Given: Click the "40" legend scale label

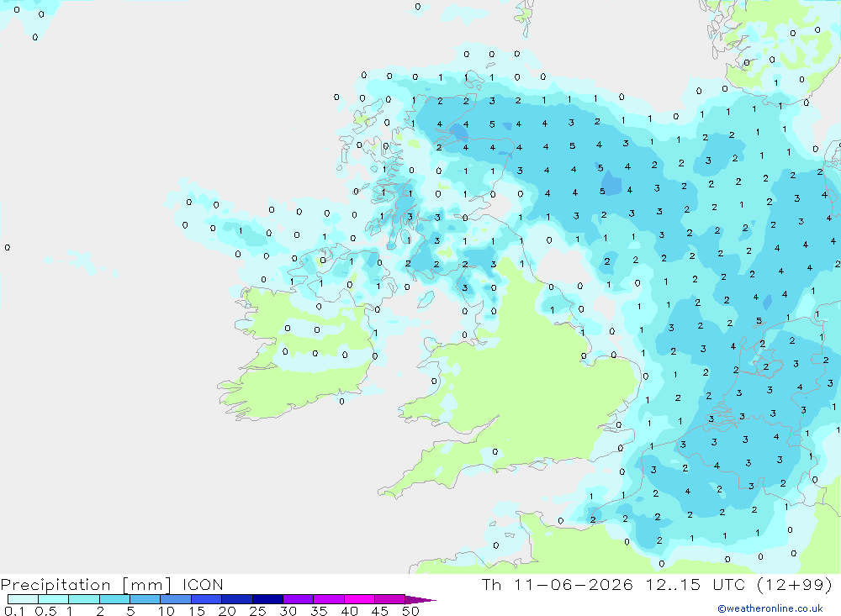Looking at the screenshot, I should [350, 611].
